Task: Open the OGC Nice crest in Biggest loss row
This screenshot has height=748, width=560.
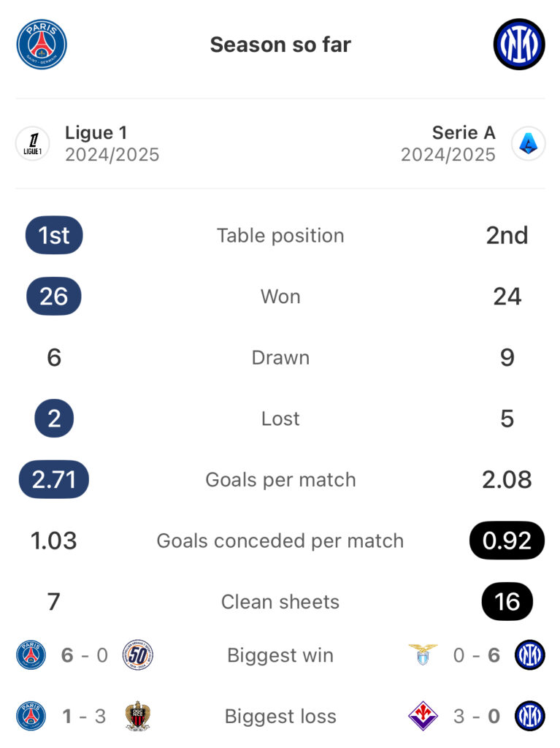Action: point(138,716)
